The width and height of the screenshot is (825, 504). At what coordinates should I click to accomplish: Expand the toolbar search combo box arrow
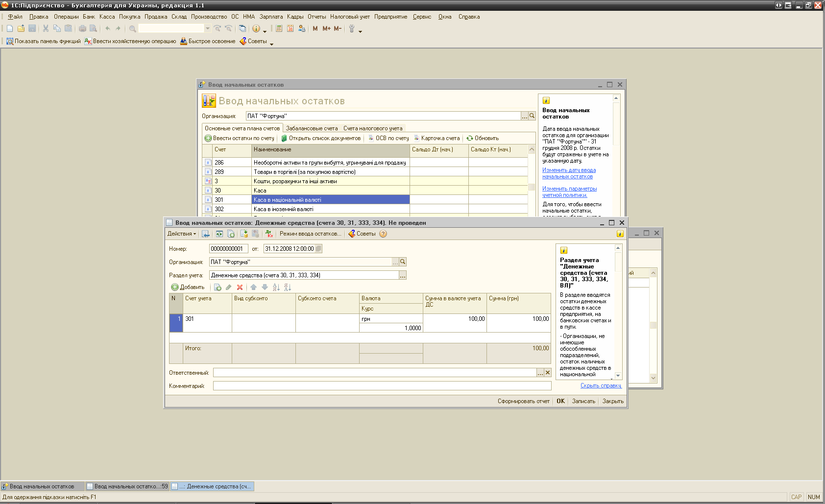(x=208, y=28)
